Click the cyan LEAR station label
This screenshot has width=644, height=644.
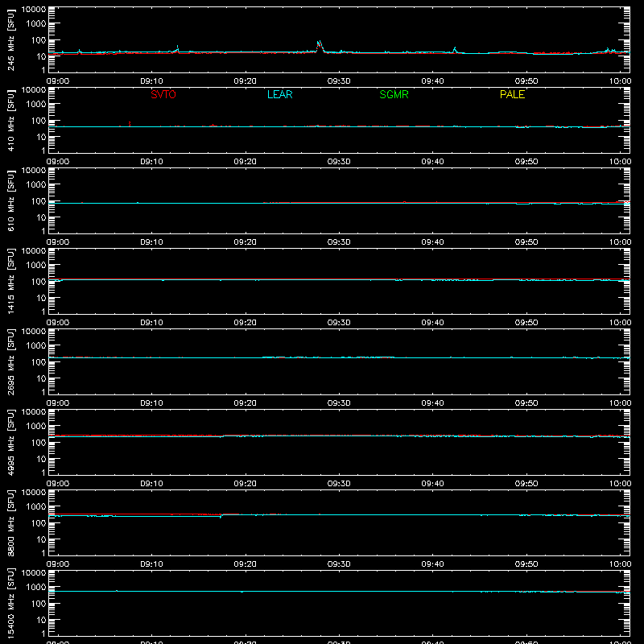click(x=279, y=94)
